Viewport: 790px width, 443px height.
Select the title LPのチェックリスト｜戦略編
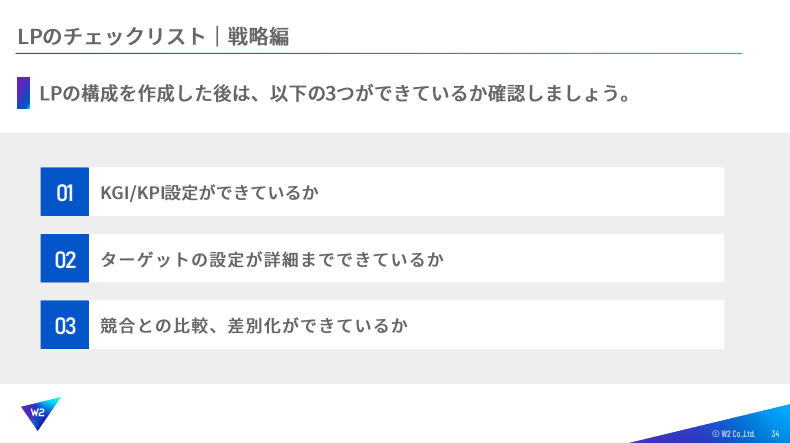point(153,36)
